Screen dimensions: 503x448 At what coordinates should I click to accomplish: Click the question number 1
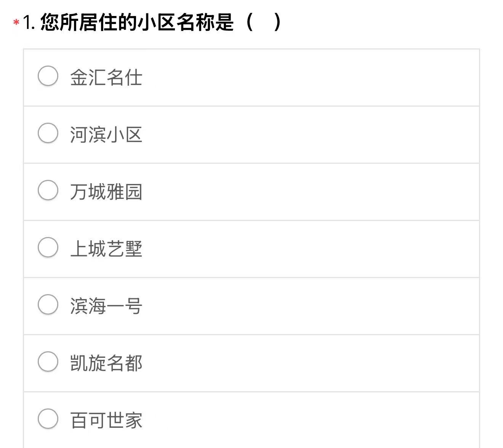pos(29,22)
